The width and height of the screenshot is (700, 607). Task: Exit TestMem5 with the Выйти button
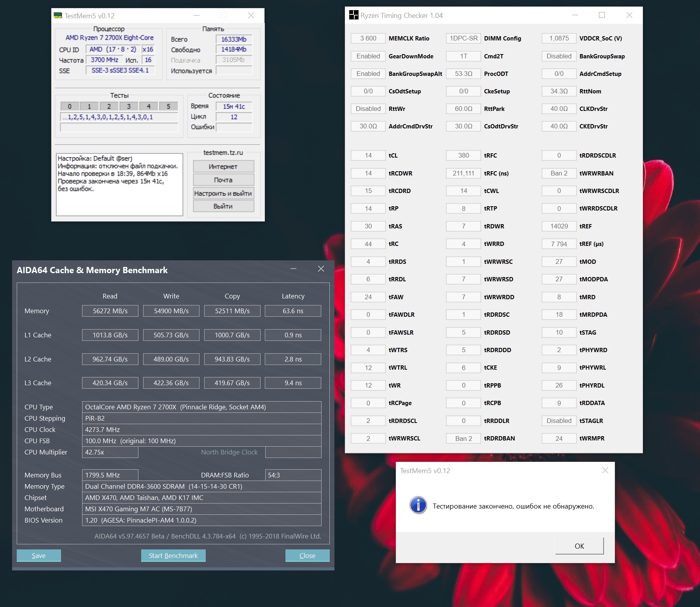[x=223, y=206]
